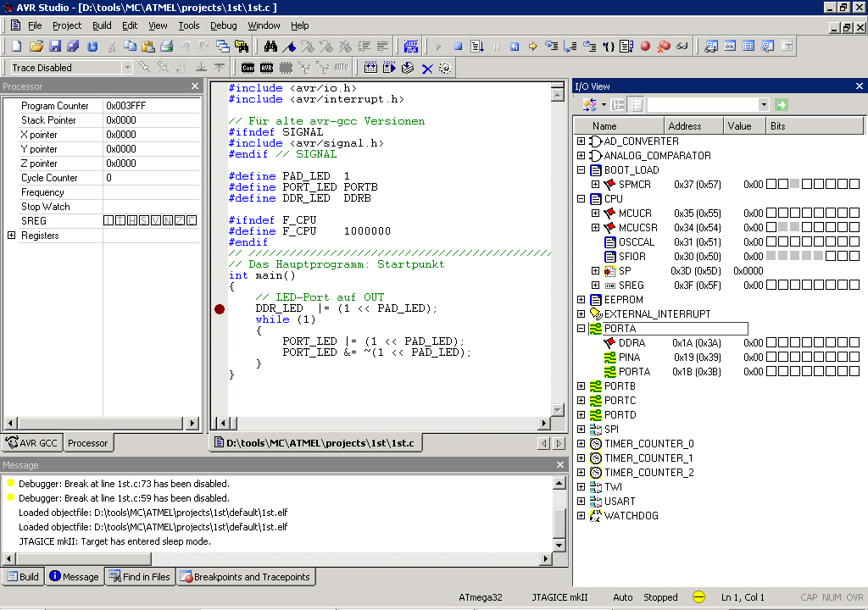Image resolution: width=868 pixels, height=610 pixels.
Task: Toggle the rightmost bit of PORTA register
Action: coord(854,371)
